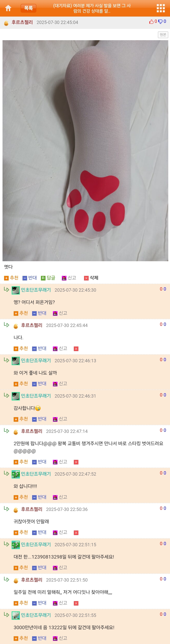
Task: Click 추천 below the post text
Action: [11, 278]
